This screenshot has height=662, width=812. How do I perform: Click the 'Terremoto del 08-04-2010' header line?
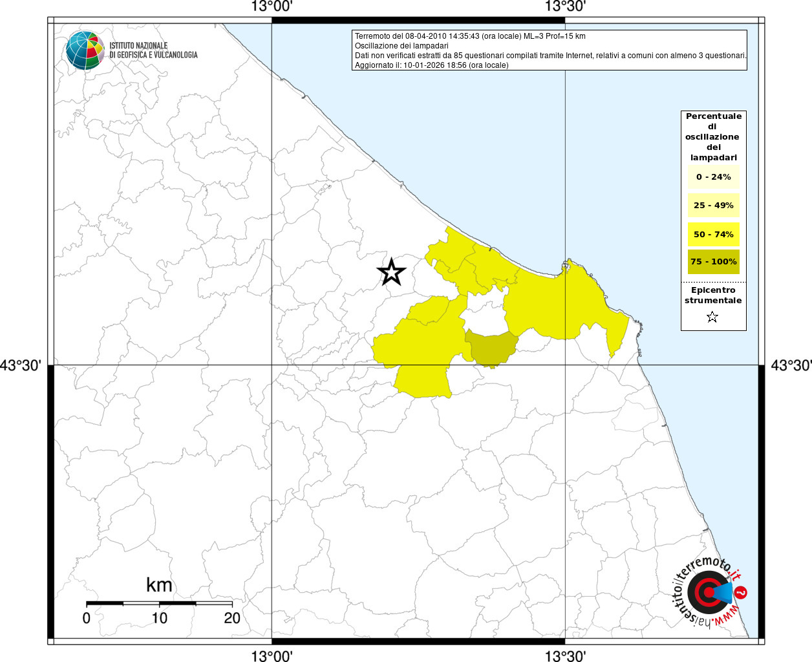(x=470, y=36)
